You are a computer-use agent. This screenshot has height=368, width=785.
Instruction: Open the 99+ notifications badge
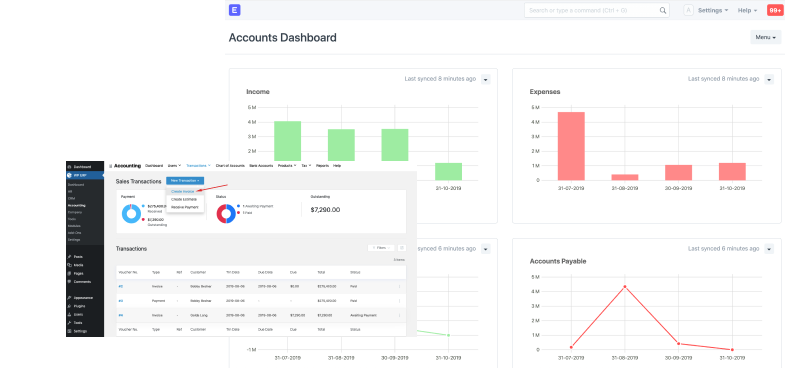(774, 10)
